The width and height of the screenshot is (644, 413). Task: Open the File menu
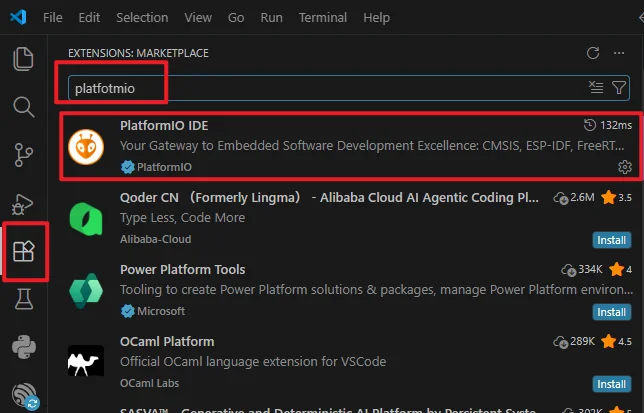(x=53, y=18)
